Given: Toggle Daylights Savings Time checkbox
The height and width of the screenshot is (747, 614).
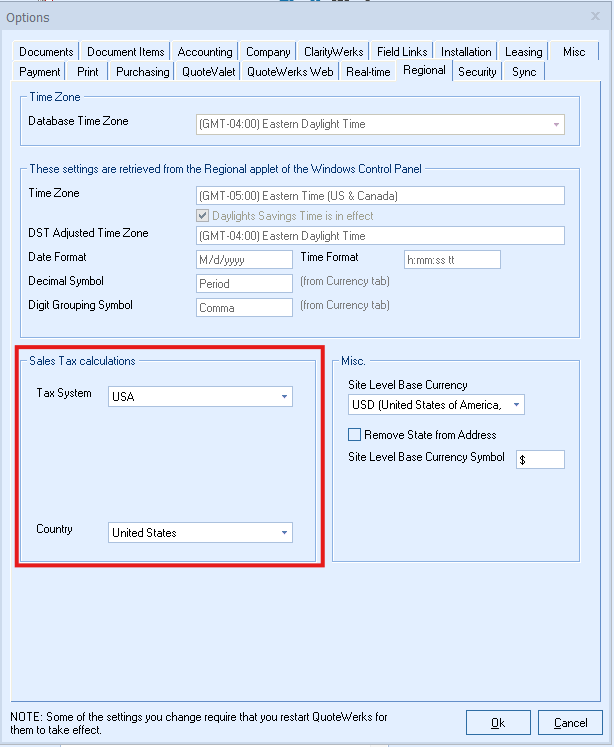Looking at the screenshot, I should [204, 216].
